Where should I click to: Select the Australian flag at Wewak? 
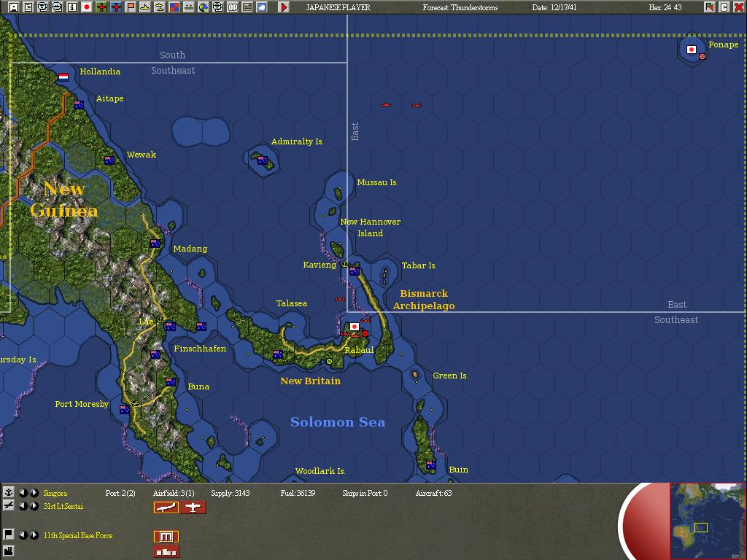pyautogui.click(x=109, y=160)
